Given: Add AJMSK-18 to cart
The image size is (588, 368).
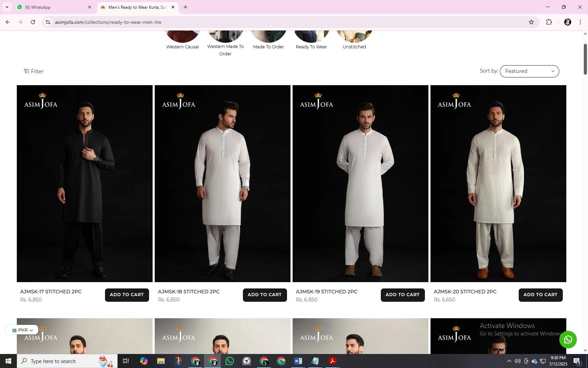Looking at the screenshot, I should pos(265,295).
